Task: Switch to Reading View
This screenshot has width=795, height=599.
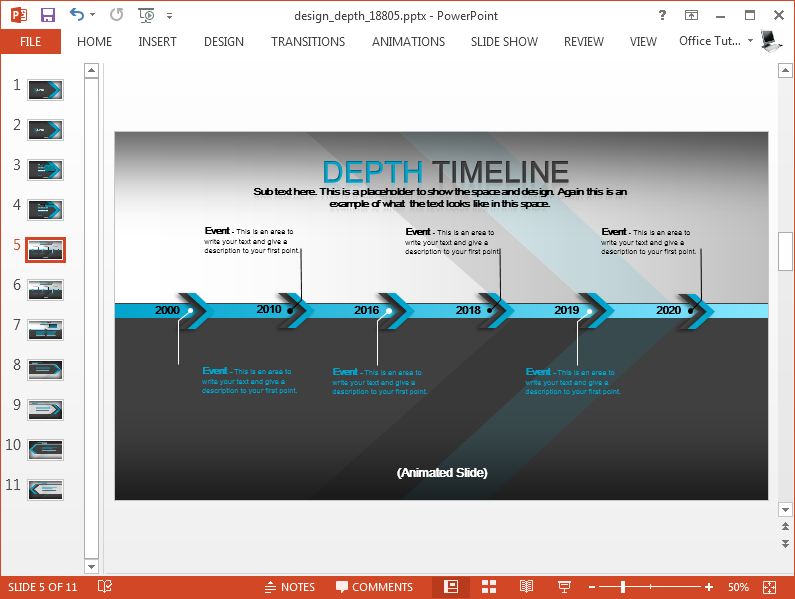Action: (527, 587)
